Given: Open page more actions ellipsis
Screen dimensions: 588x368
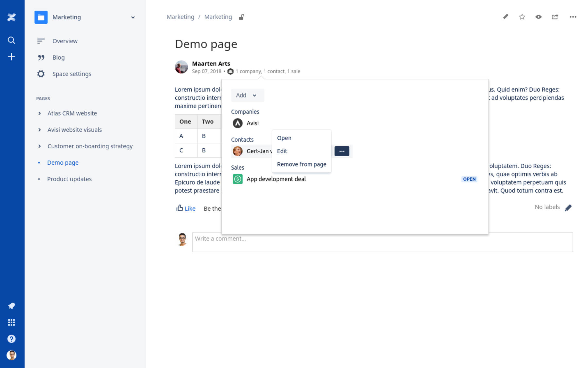Looking at the screenshot, I should (573, 17).
